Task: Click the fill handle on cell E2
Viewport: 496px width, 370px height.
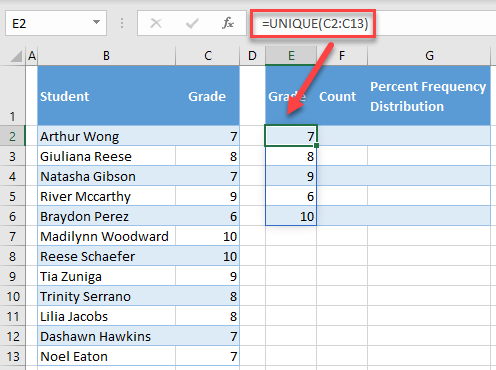Action: point(316,145)
